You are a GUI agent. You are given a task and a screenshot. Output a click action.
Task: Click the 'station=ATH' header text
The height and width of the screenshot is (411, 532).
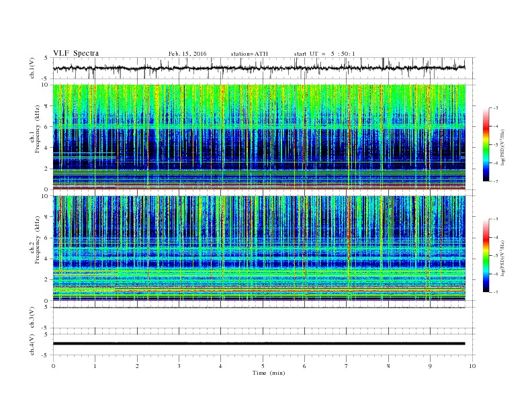tap(249, 54)
